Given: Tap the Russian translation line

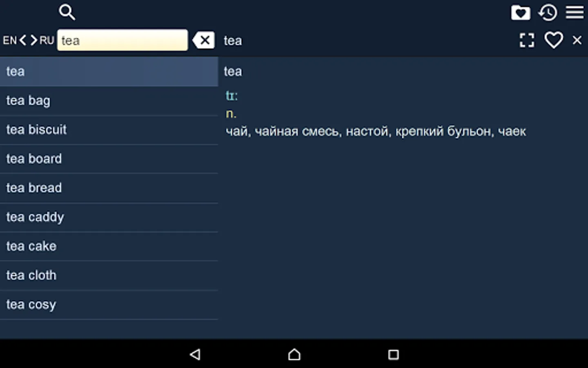Looking at the screenshot, I should point(376,131).
